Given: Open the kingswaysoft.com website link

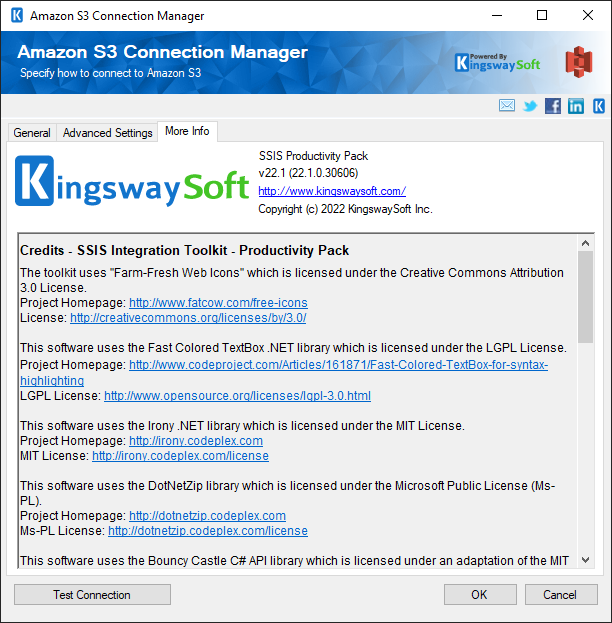Looking at the screenshot, I should (x=332, y=191).
